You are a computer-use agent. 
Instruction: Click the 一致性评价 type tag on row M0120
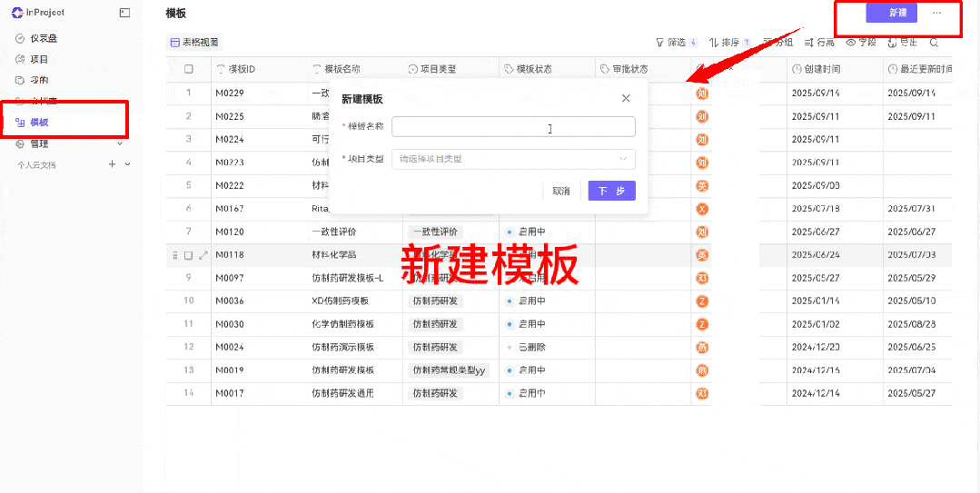[x=435, y=232]
